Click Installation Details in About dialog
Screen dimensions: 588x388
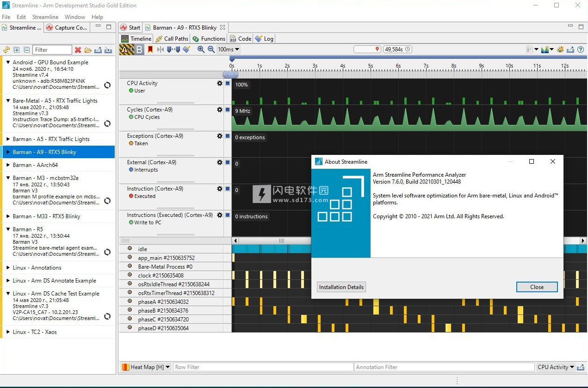[341, 287]
